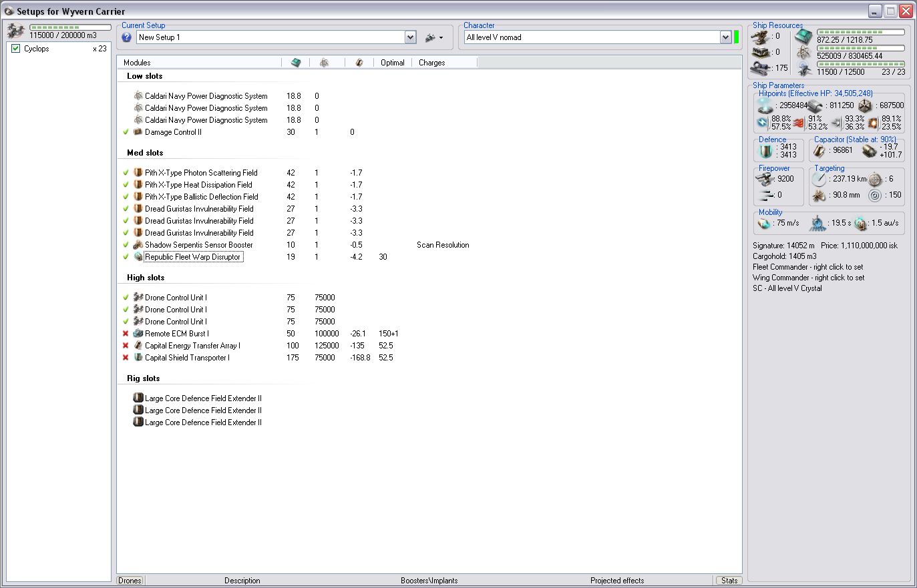Open the Character dropdown list

(725, 37)
